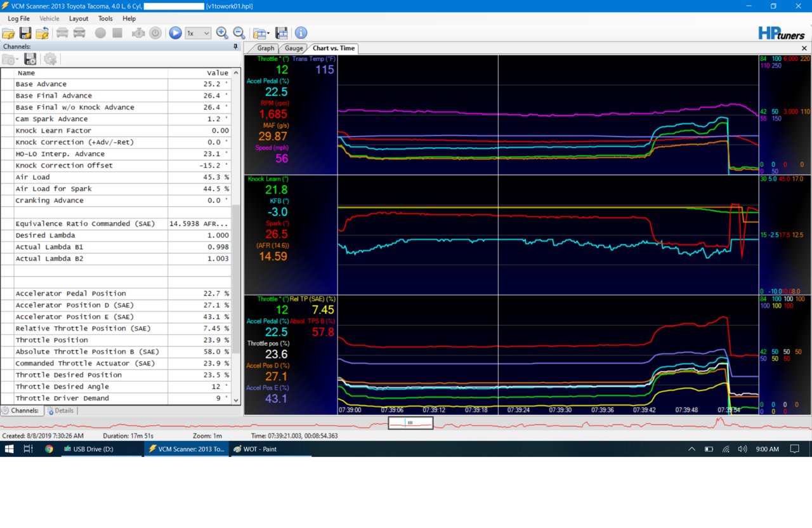The image size is (812, 528).
Task: Click the log overview position marker box
Action: coord(410,422)
